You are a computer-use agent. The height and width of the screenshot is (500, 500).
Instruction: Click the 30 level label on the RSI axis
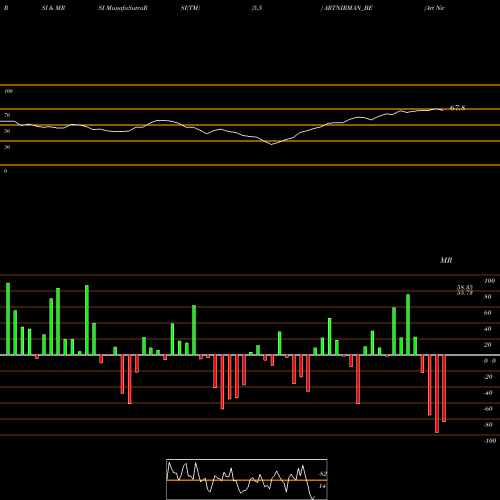[x=7, y=147]
